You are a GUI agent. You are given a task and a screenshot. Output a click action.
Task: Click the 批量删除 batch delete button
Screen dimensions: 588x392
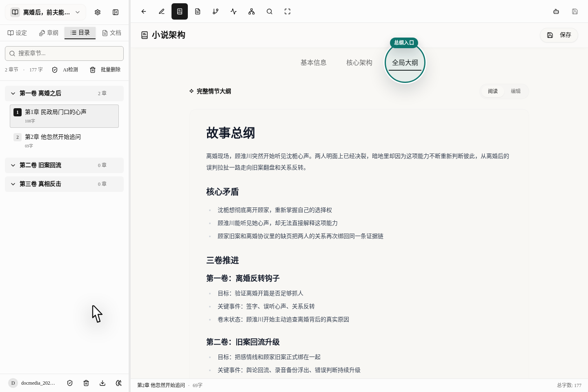click(105, 70)
